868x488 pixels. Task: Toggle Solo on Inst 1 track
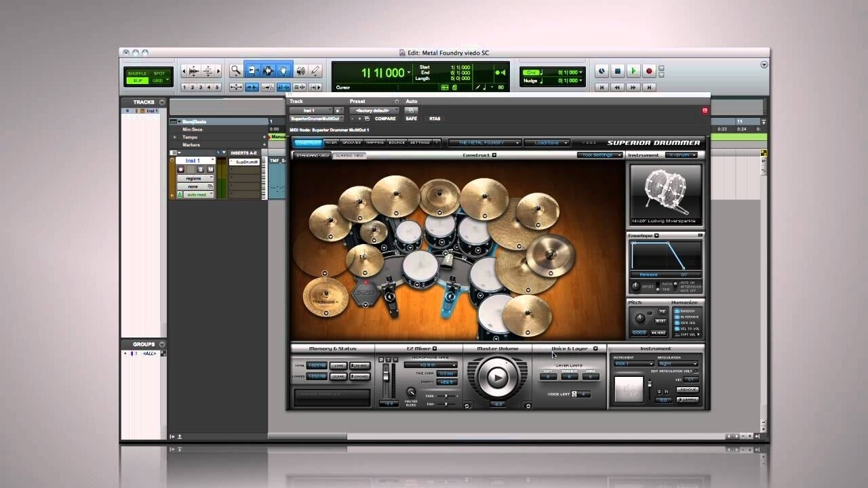point(201,169)
